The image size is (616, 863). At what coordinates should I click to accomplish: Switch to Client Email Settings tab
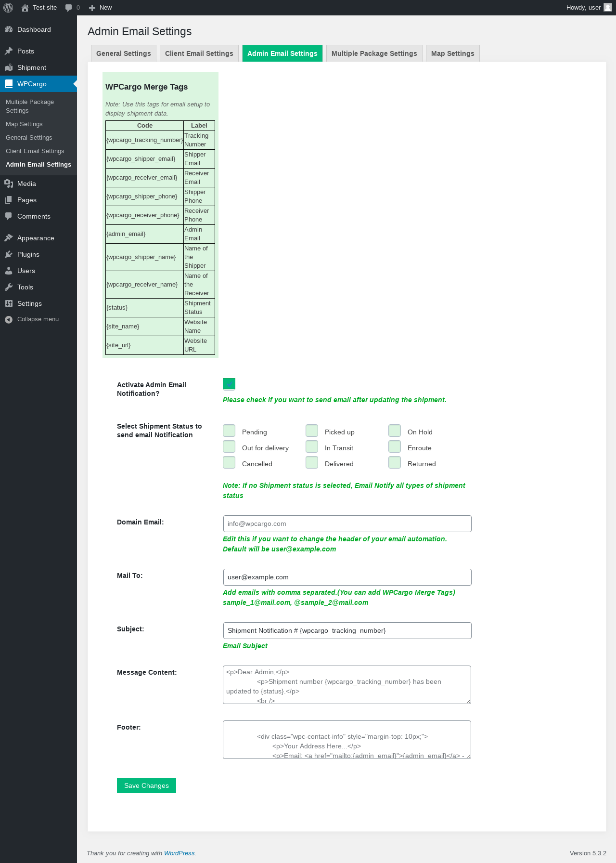tap(199, 53)
